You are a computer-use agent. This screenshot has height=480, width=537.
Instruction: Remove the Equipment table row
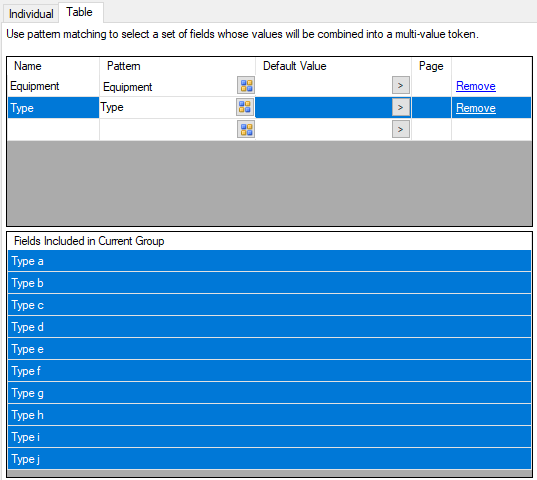pos(476,86)
